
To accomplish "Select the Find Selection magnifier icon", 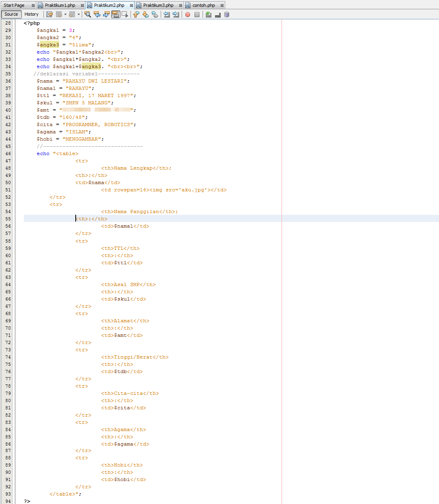I will pos(88,15).
